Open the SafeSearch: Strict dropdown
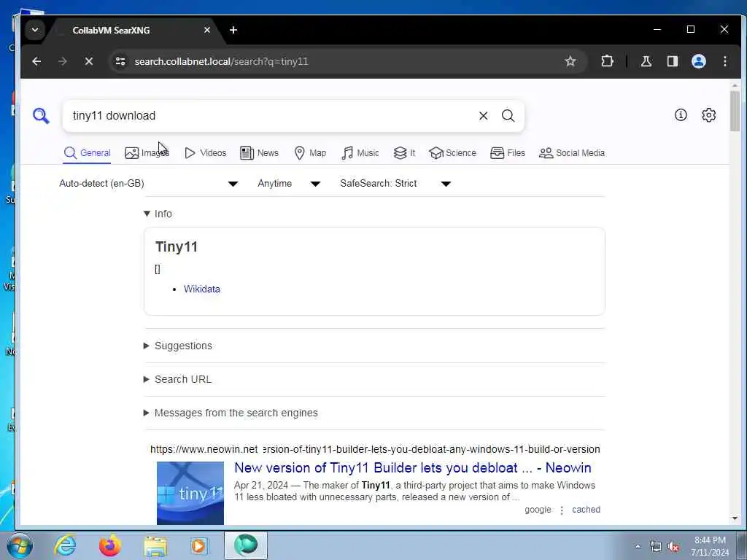Viewport: 747px width, 560px height. click(x=395, y=183)
